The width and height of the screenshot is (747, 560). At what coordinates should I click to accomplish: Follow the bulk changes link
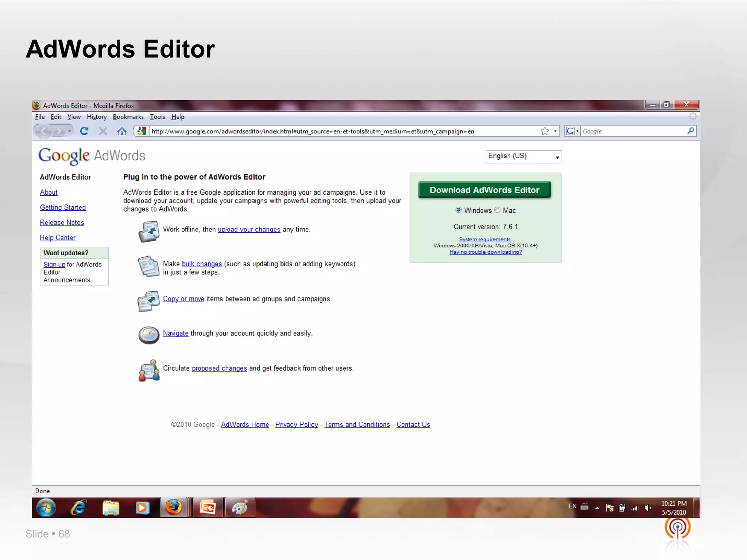[202, 264]
